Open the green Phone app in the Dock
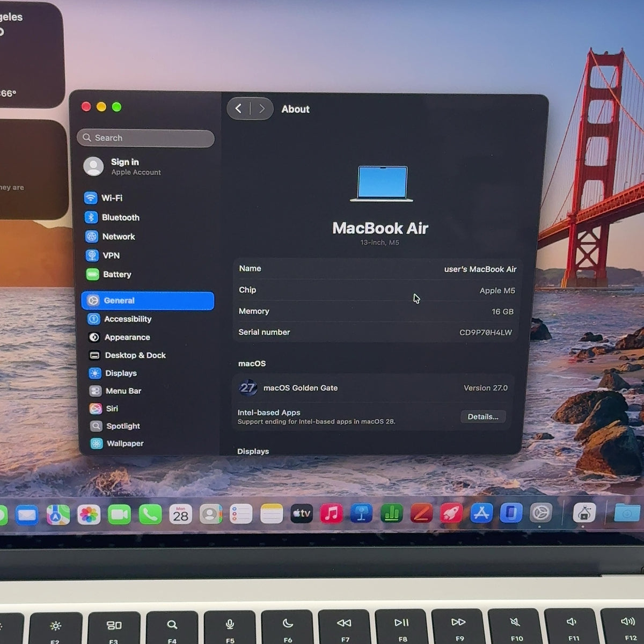This screenshot has width=644, height=644. pos(150,515)
